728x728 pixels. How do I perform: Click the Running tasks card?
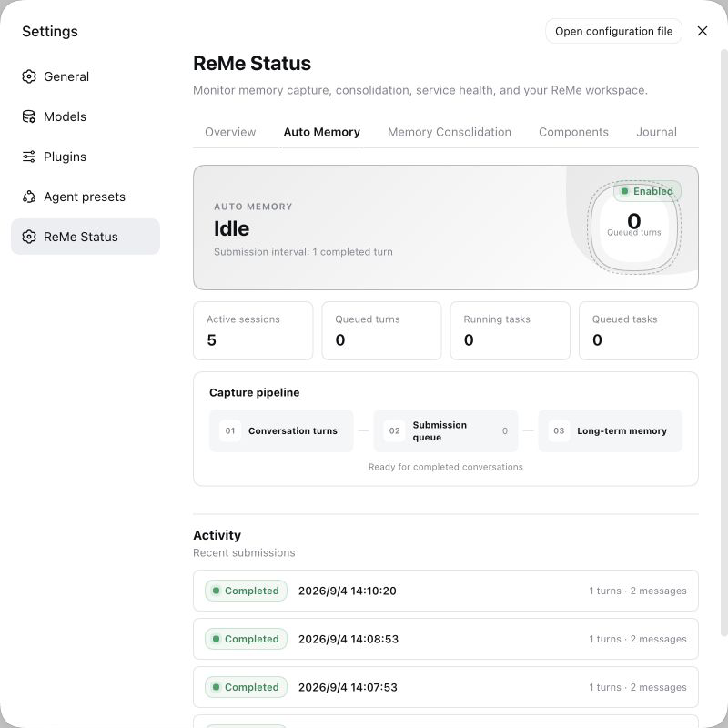(511, 330)
